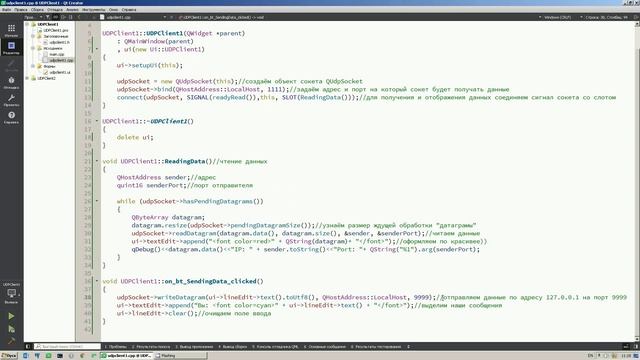The image size is (640, 360).
Task: Open the symbol dropdown showing on_bt_SendingData_clicked
Action: pyautogui.click(x=223, y=17)
